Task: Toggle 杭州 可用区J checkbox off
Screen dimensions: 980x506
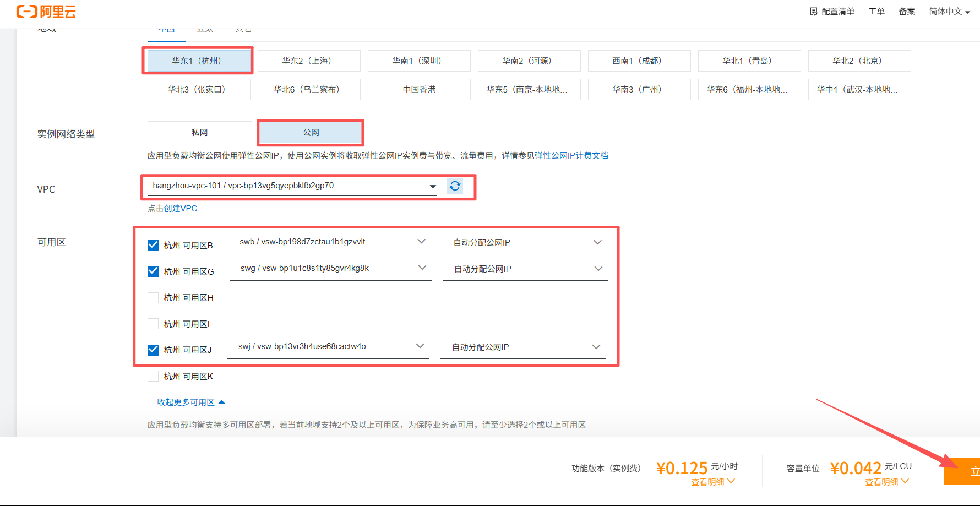Action: [x=153, y=350]
